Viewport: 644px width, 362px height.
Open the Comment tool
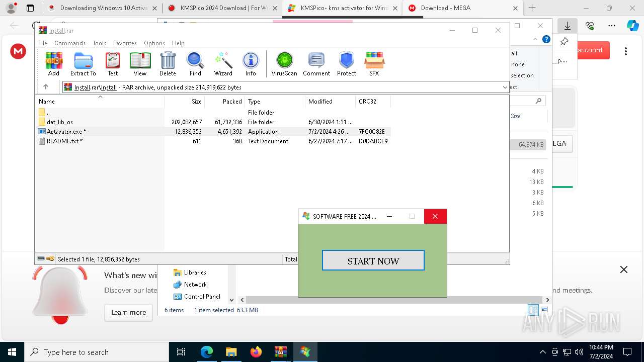316,64
